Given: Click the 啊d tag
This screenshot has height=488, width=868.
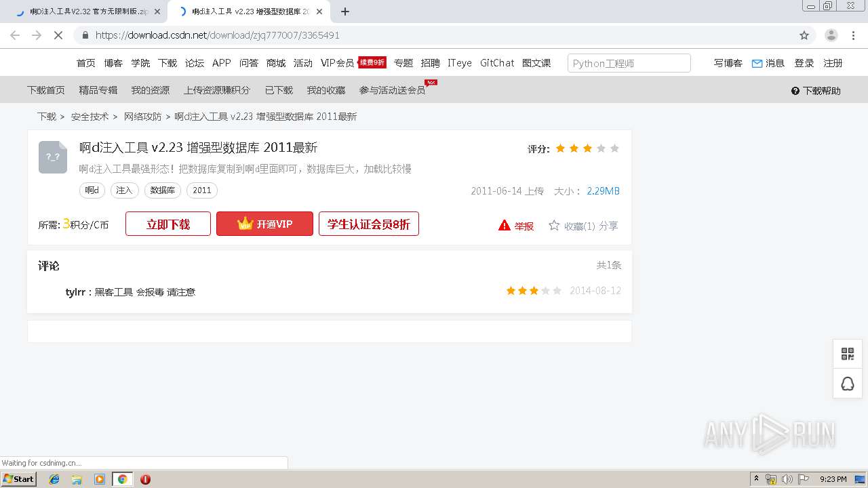Looking at the screenshot, I should (92, 190).
